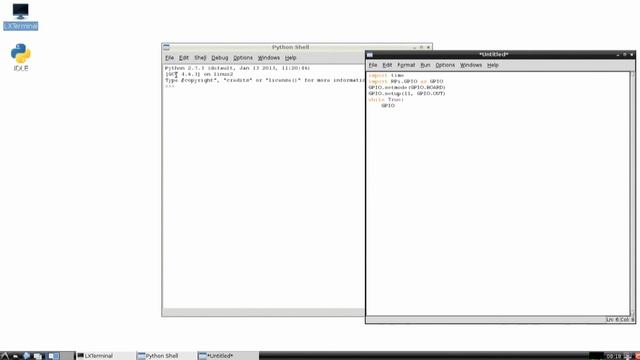Viewport: 640px width, 360px height.
Task: Click the Python Shell >>> prompt line
Action: (170, 87)
